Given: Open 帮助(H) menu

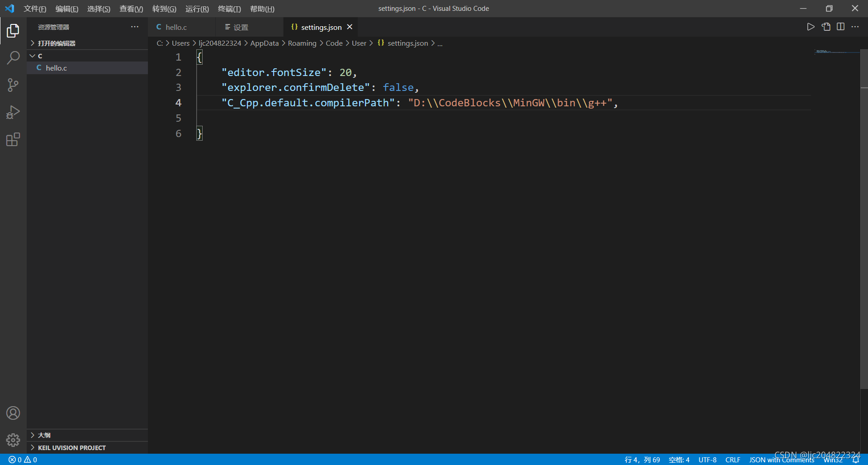Looking at the screenshot, I should click(x=262, y=9).
